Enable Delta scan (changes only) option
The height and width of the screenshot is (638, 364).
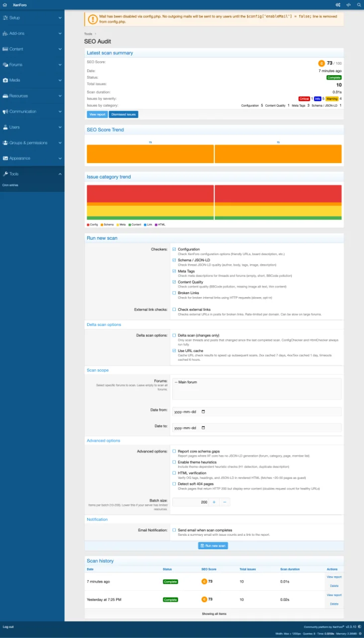point(174,335)
